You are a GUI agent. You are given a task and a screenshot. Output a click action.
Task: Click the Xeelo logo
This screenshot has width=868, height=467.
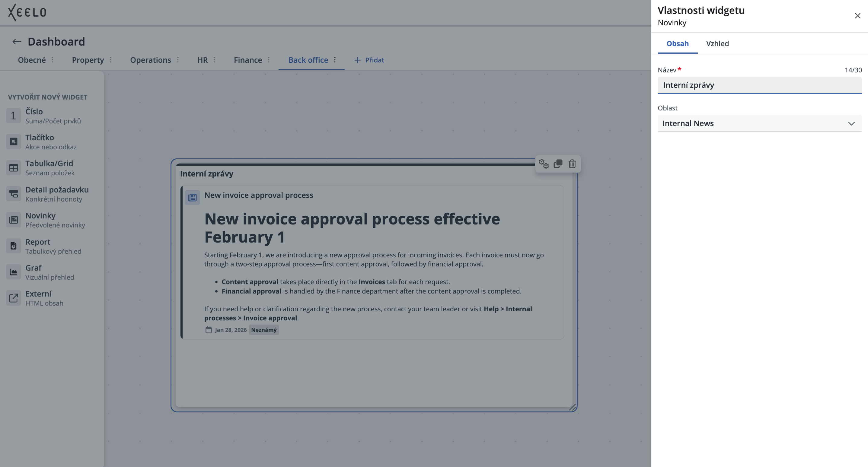[x=27, y=12]
